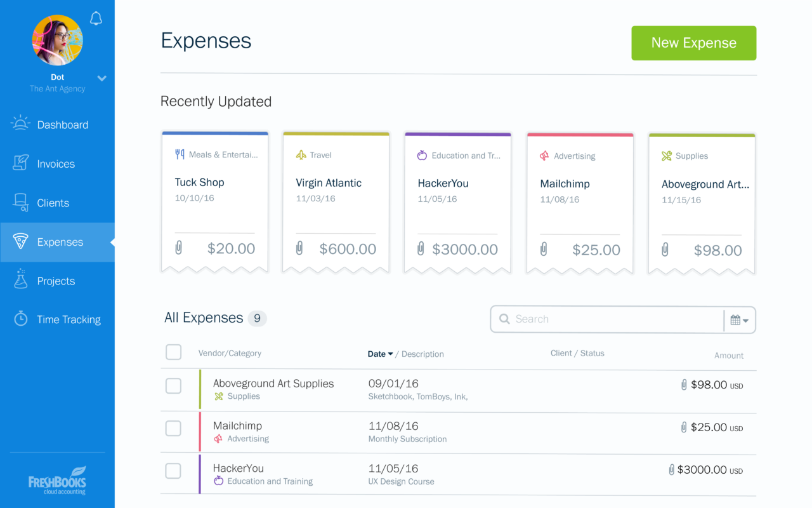812x508 pixels.
Task: Click paperclip attachment icon on Tuck Shop card
Action: pyautogui.click(x=179, y=248)
